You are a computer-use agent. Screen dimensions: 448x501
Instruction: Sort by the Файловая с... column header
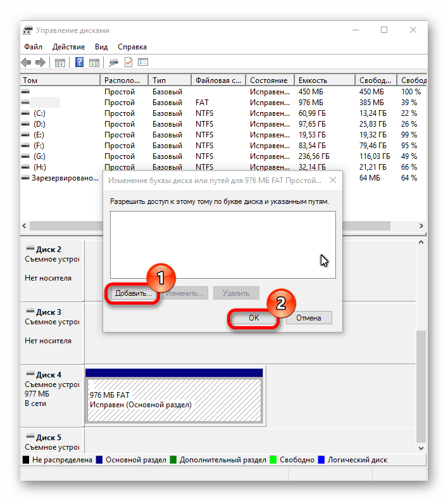(219, 80)
